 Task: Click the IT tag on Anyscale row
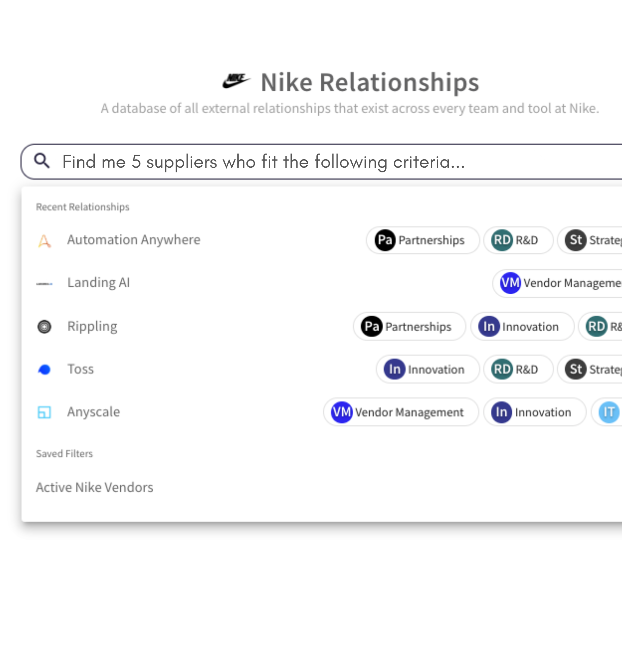point(607,412)
